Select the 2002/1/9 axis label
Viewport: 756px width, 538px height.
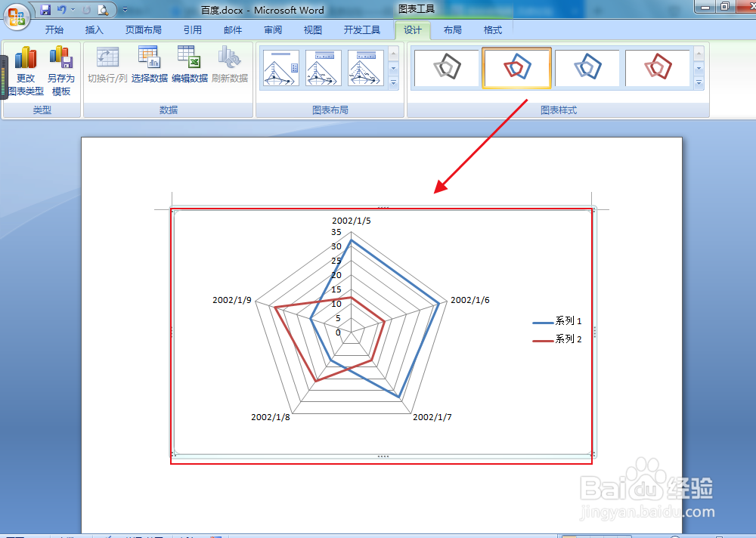pyautogui.click(x=232, y=300)
